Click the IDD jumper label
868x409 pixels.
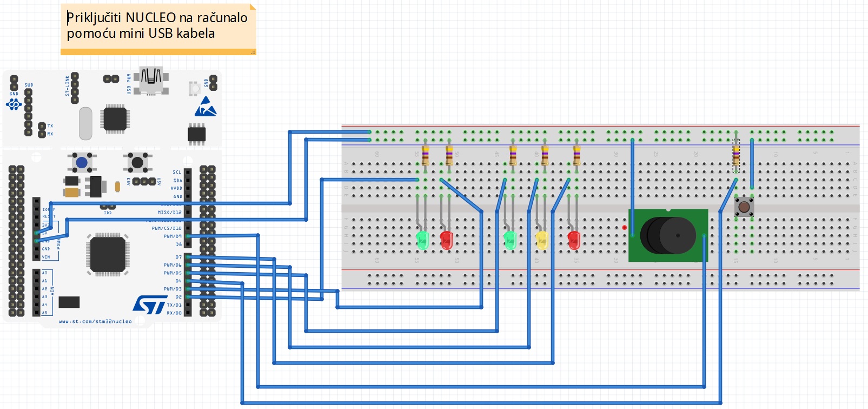pos(108,213)
